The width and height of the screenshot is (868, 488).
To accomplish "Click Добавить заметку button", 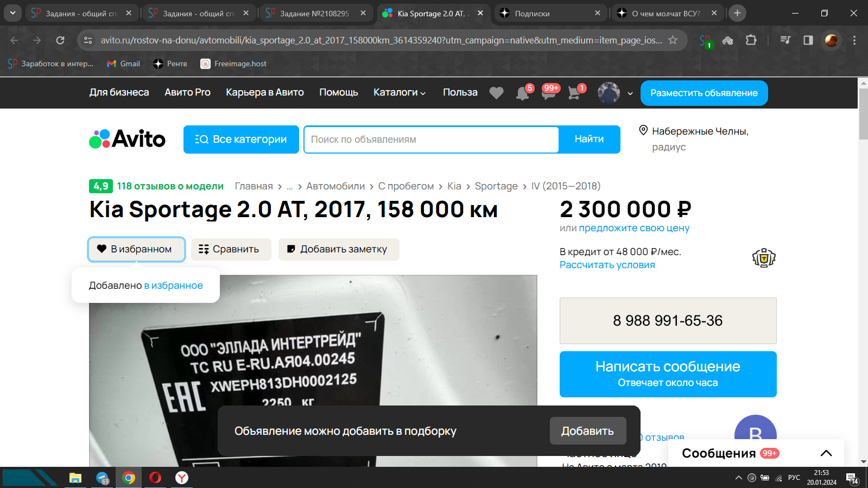I will (339, 249).
